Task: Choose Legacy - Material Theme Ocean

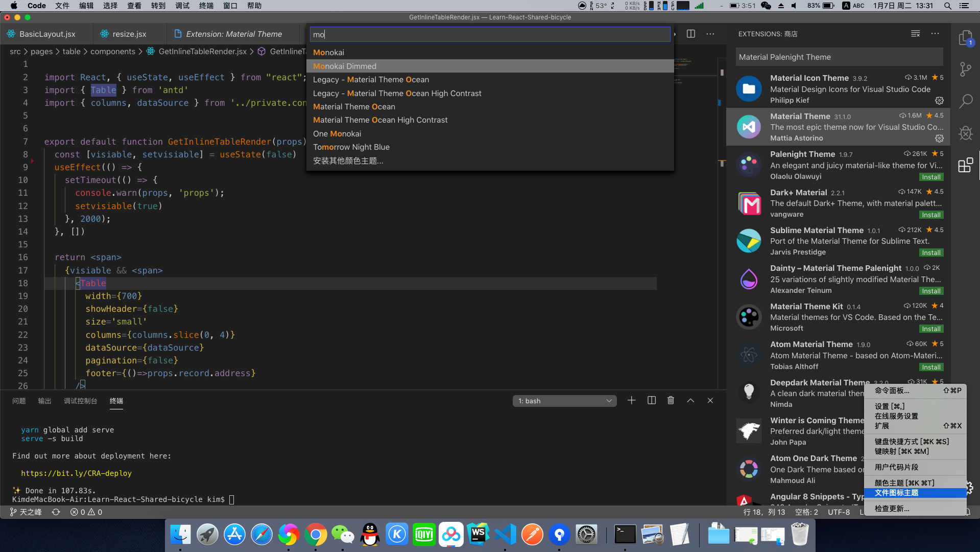Action: 490,80
